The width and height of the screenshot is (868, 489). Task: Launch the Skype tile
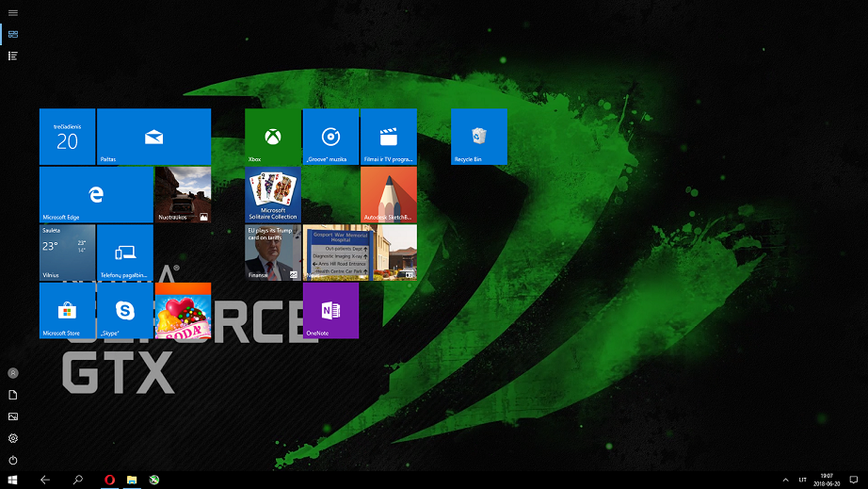click(125, 311)
